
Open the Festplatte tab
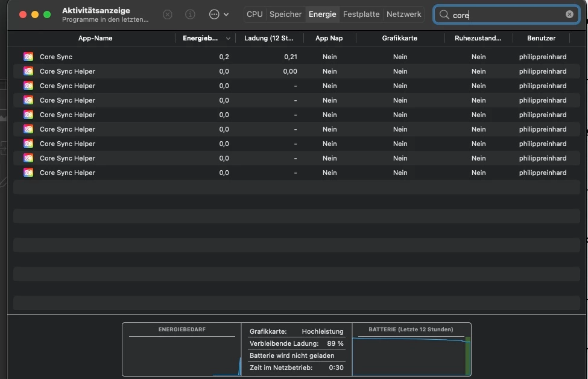point(361,14)
